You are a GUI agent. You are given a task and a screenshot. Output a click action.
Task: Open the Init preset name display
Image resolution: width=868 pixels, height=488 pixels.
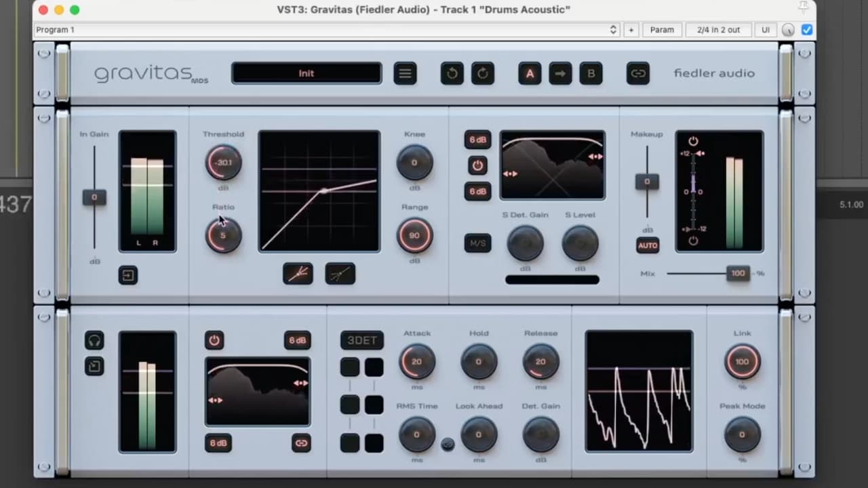point(307,73)
